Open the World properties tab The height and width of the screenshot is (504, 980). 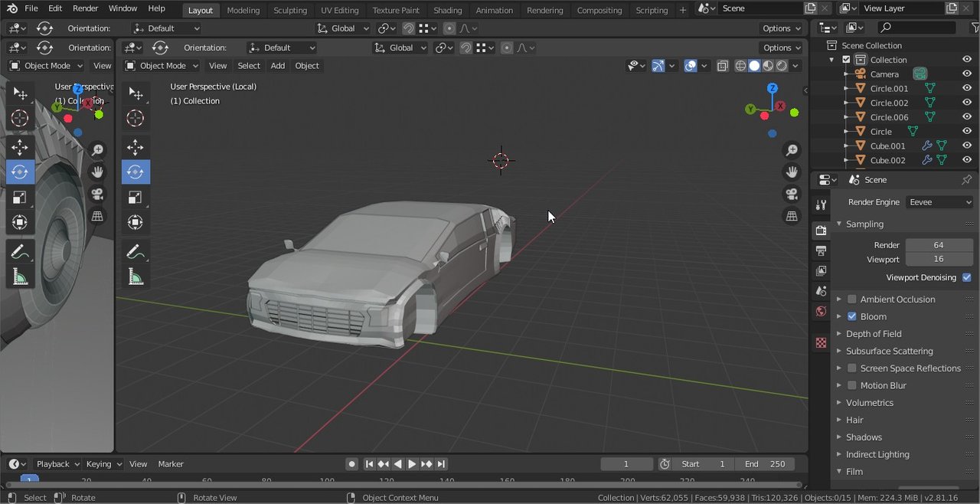821,311
